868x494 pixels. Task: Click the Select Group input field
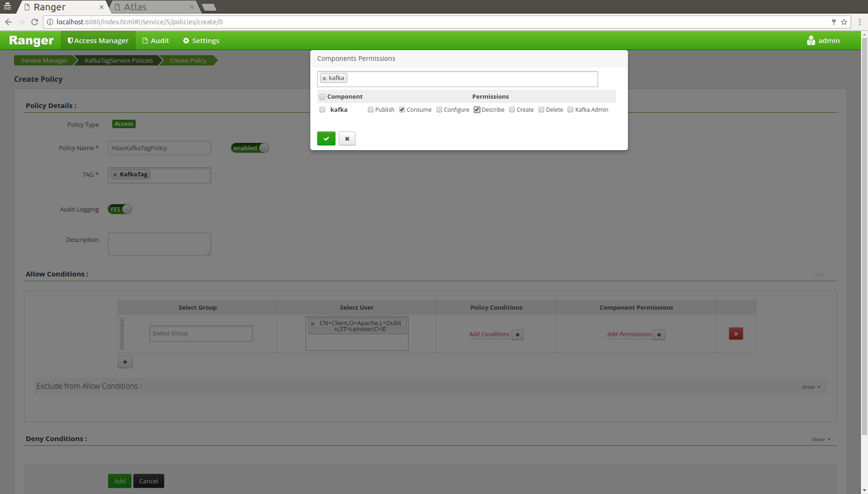coord(201,333)
